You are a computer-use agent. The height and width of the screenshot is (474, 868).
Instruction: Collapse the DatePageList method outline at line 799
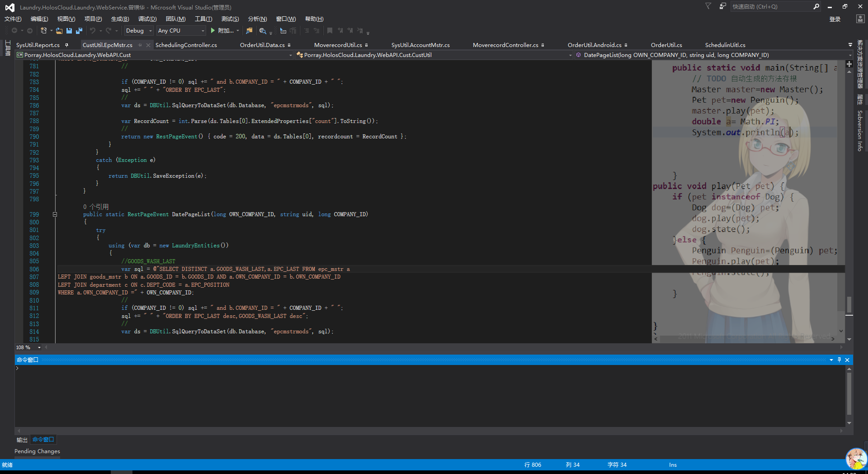55,214
